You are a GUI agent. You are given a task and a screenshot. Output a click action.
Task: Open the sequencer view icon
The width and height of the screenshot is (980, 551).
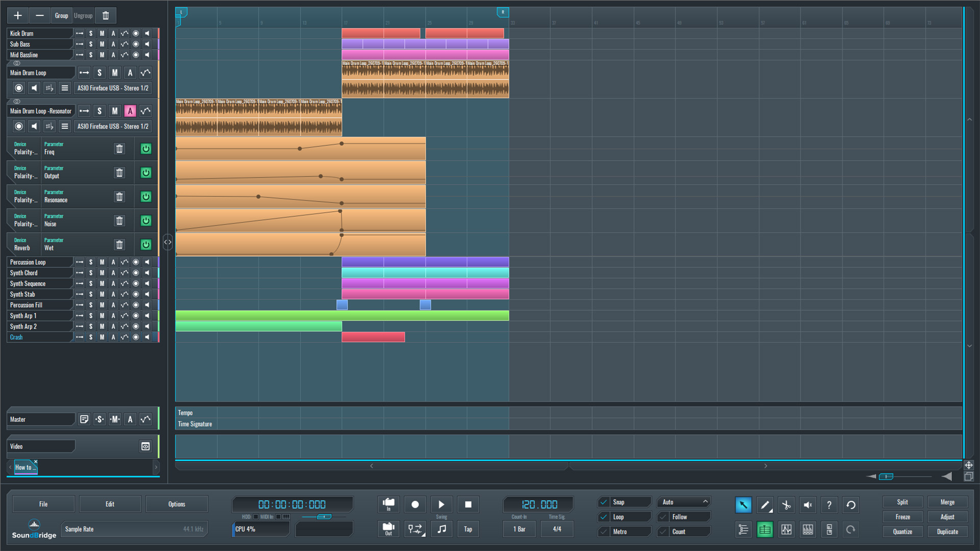(x=765, y=530)
